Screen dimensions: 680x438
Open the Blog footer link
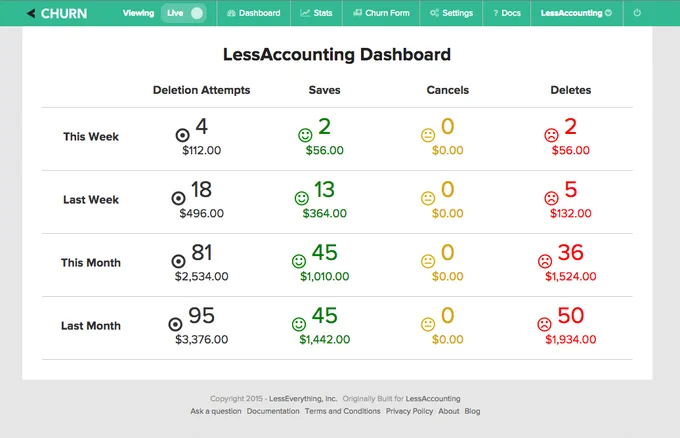472,411
